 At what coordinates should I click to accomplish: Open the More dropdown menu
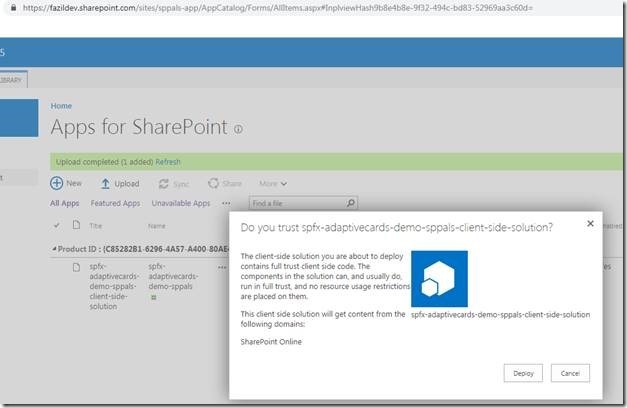tap(272, 183)
